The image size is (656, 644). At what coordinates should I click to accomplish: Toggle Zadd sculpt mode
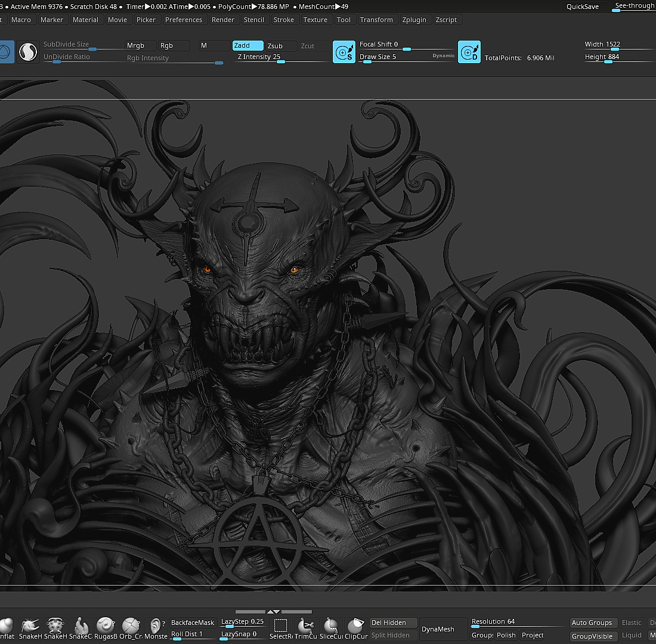click(x=247, y=45)
